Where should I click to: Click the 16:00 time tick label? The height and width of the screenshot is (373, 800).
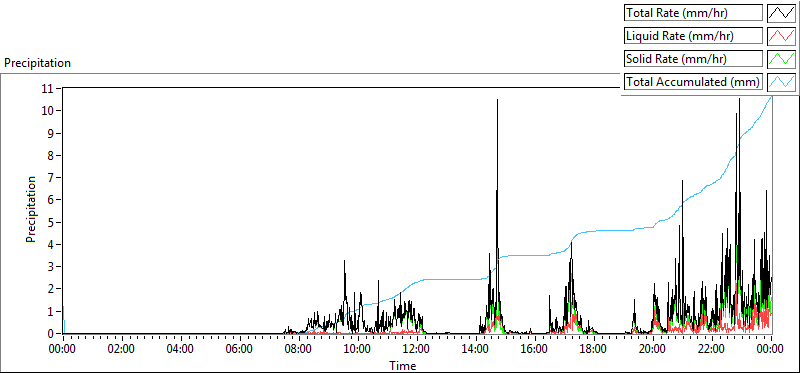535,349
